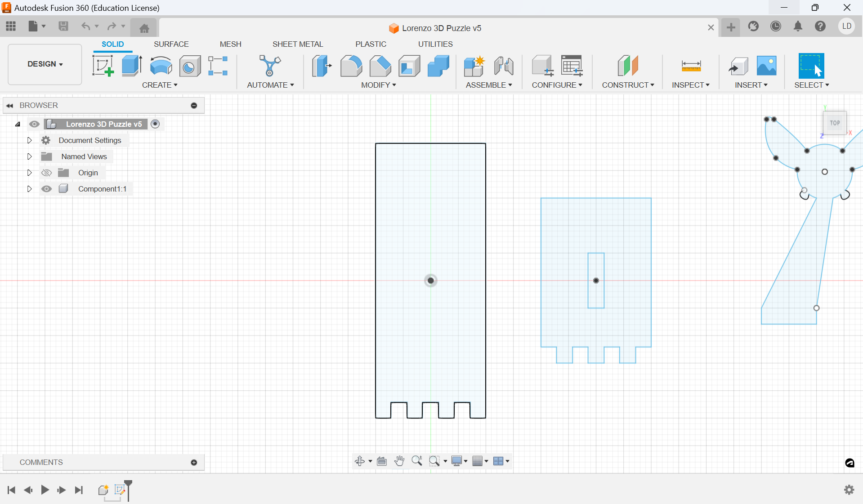This screenshot has width=863, height=504.
Task: Open the CONSTRUCT dropdown menu
Action: point(628,85)
